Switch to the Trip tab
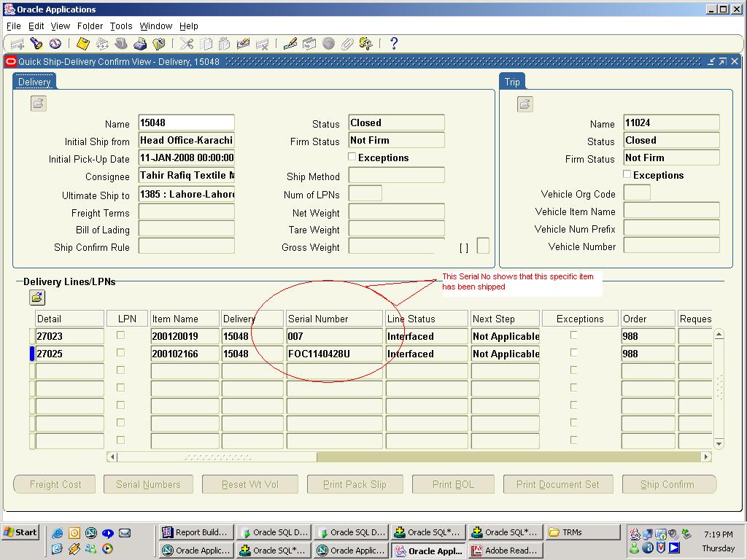Viewport: 747px width, 560px height. coord(512,82)
